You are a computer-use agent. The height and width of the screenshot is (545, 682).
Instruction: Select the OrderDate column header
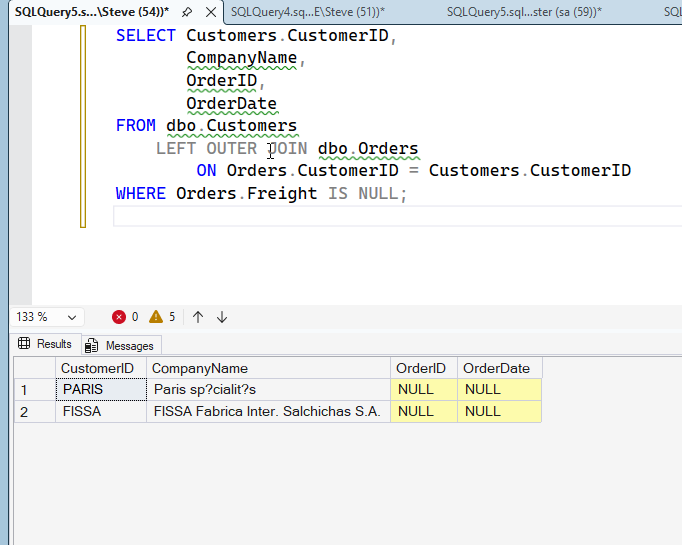pos(498,368)
